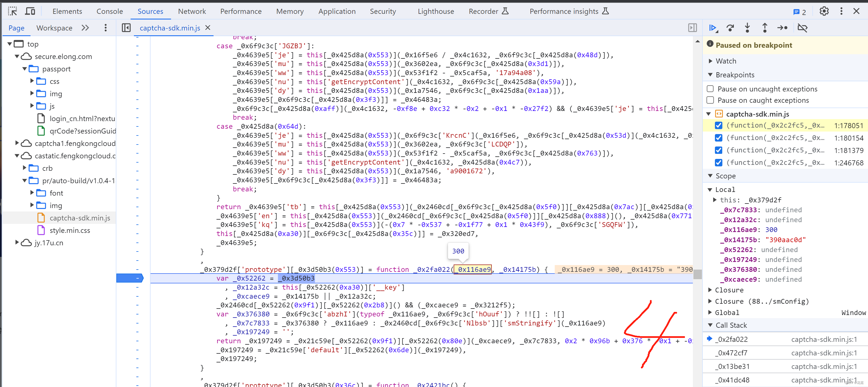This screenshot has height=387, width=868.
Task: Select the Workspace navigator tab
Action: (54, 28)
